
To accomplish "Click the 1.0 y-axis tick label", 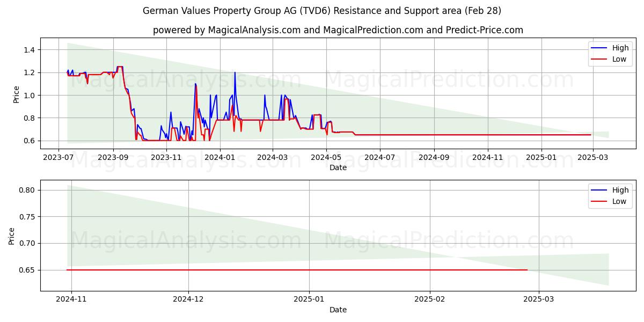I will 30,96.
